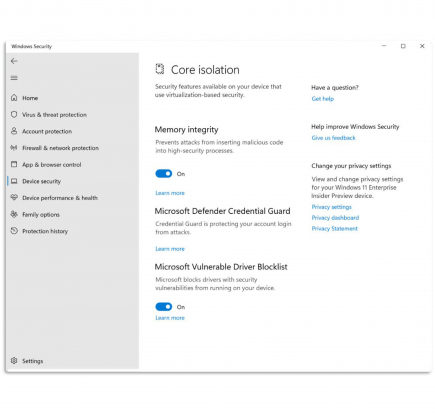Image resolution: width=435 pixels, height=415 pixels.
Task: Click the Settings gear icon
Action: tap(14, 361)
